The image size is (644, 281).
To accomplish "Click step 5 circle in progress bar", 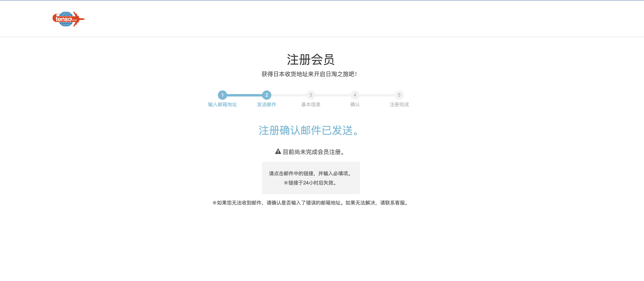I will (399, 95).
